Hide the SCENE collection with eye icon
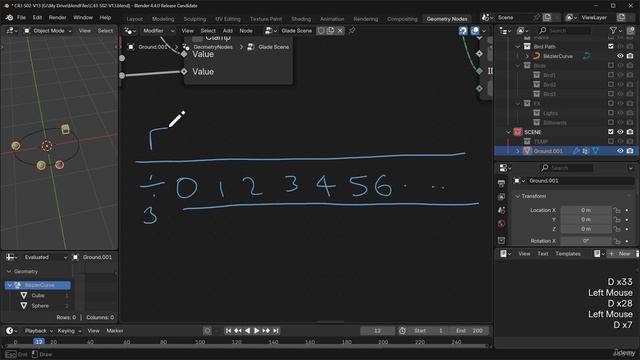The image size is (640, 360). tap(620, 132)
